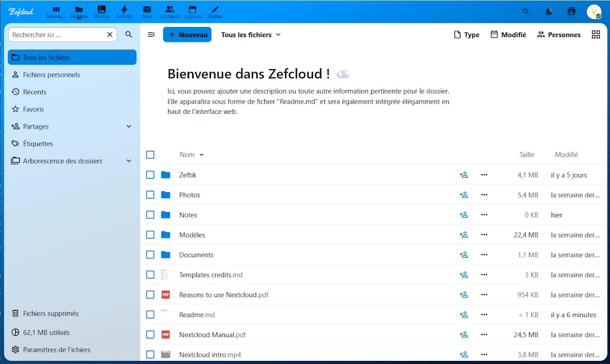Open Nextcloud intro.mp4 file
This screenshot has height=364, width=610.
tap(210, 354)
